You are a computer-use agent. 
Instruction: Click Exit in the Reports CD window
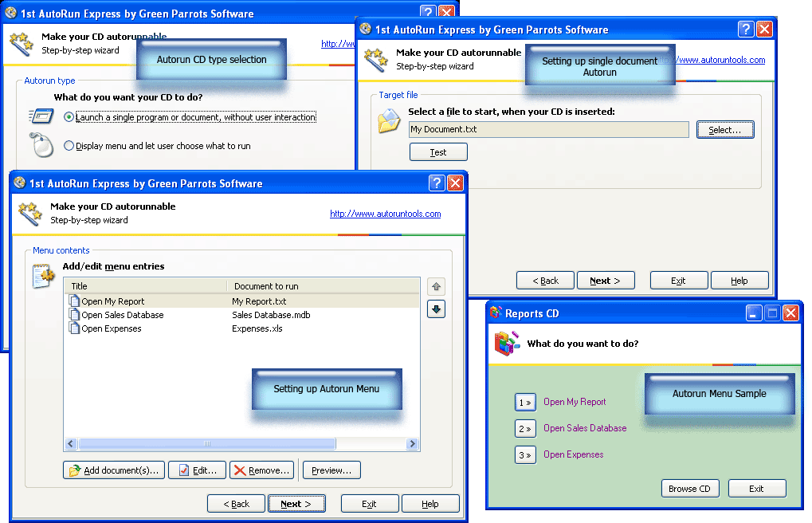pyautogui.click(x=756, y=488)
